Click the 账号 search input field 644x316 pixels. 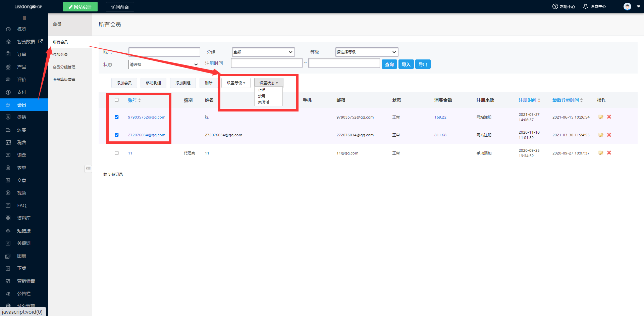coord(164,52)
